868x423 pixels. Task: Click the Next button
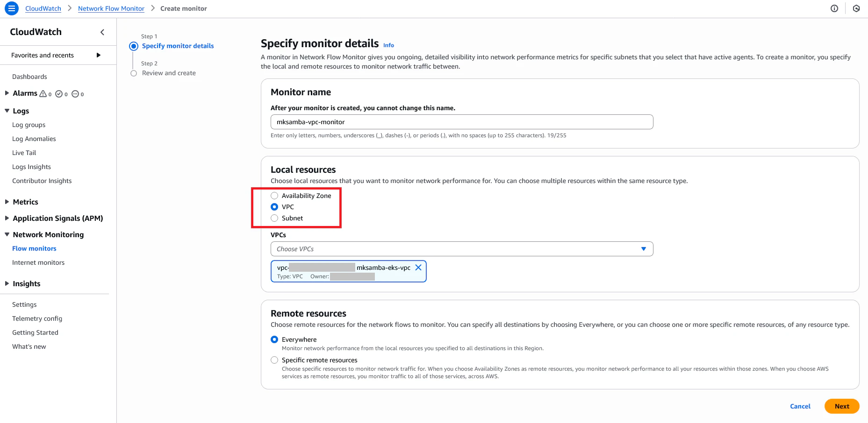pyautogui.click(x=842, y=406)
